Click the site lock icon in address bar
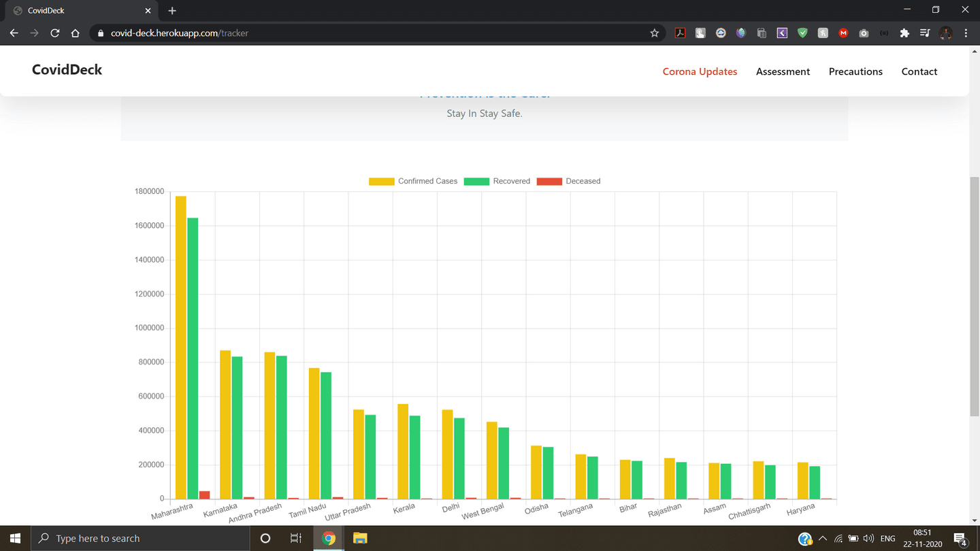The height and width of the screenshot is (551, 980). pyautogui.click(x=101, y=33)
